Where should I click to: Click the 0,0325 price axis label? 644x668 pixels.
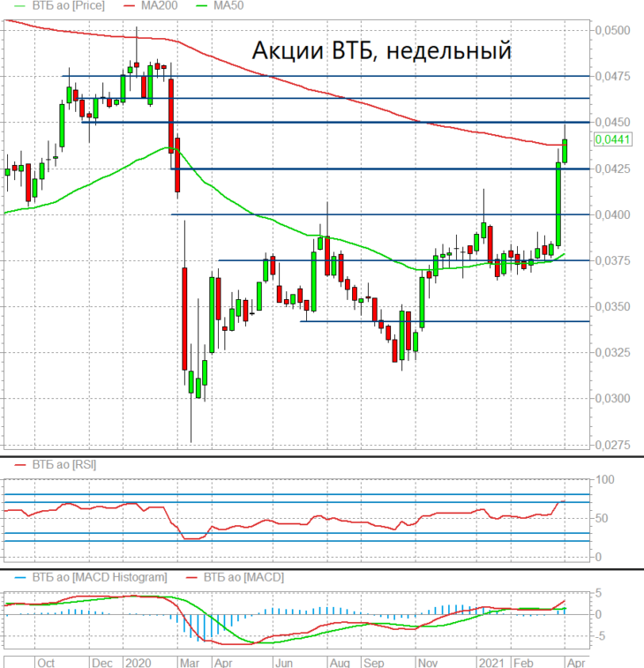pyautogui.click(x=612, y=353)
